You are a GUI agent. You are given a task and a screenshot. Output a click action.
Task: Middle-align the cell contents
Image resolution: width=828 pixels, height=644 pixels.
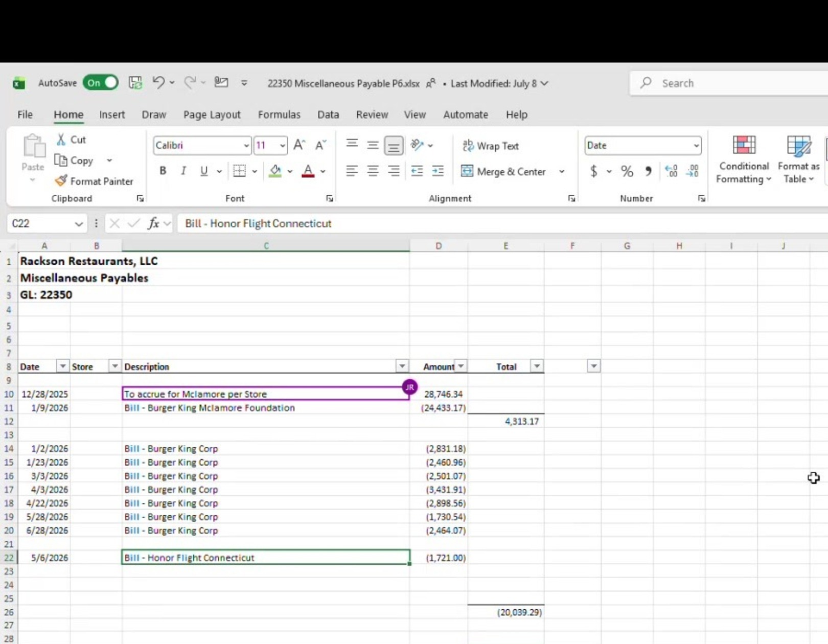pos(373,145)
